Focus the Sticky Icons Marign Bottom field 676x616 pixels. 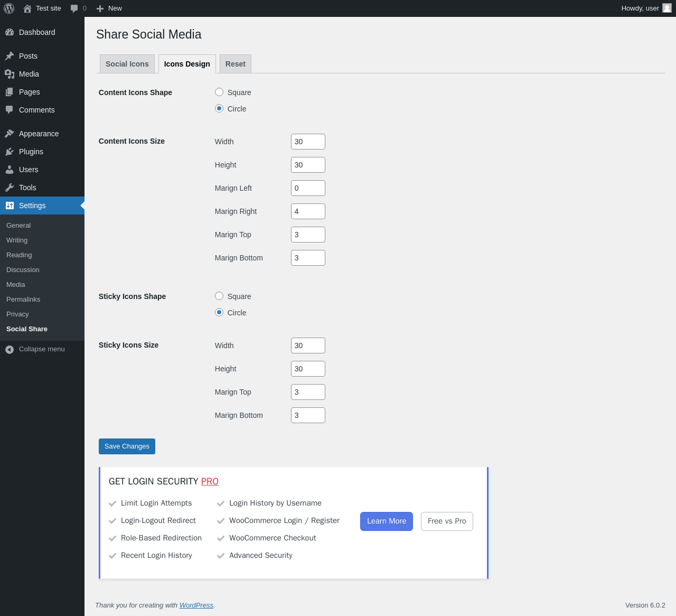point(308,415)
